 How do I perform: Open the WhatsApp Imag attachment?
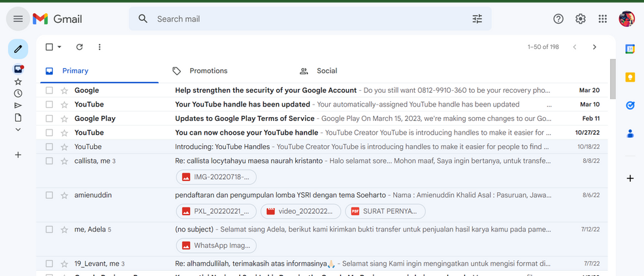click(216, 245)
